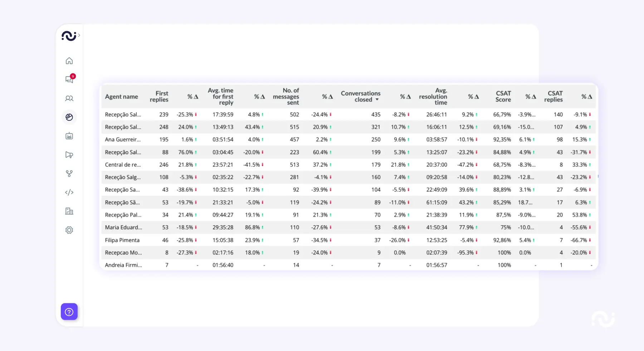The width and height of the screenshot is (644, 351).
Task: Click the Developer code icon
Action: coord(69,192)
